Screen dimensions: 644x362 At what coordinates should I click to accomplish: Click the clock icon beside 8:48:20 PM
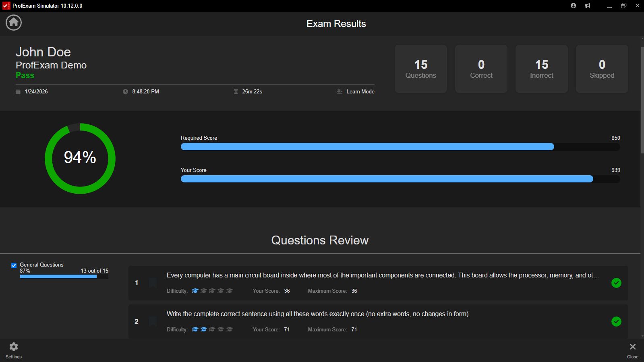(x=125, y=92)
